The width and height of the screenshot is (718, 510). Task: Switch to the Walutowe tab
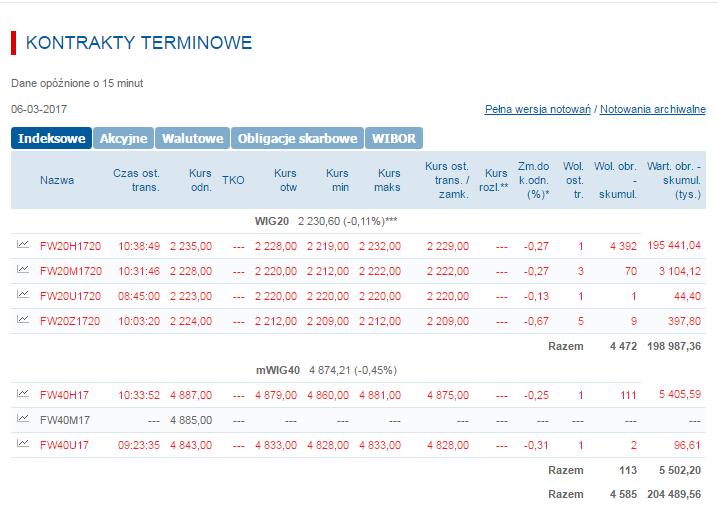tap(192, 138)
